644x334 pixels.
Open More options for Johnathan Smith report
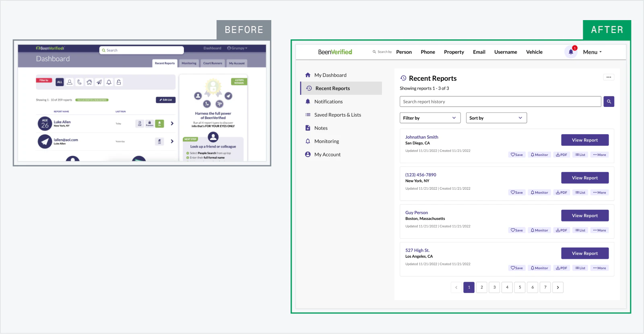coord(600,155)
